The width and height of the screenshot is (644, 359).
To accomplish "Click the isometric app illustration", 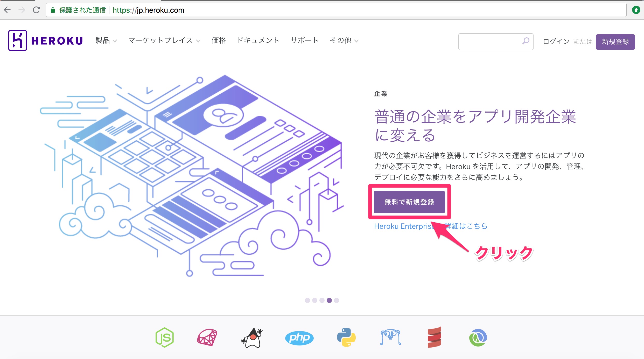I will pyautogui.click(x=192, y=176).
